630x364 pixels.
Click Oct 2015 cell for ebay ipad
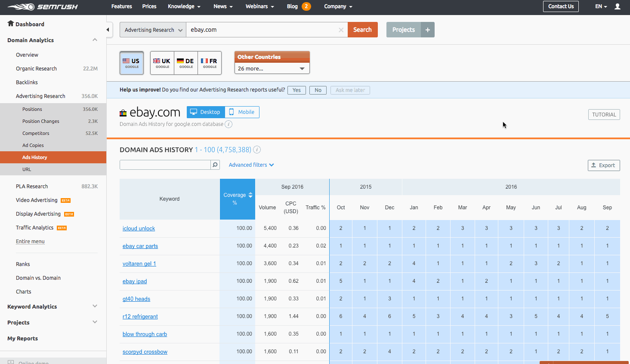click(x=341, y=281)
